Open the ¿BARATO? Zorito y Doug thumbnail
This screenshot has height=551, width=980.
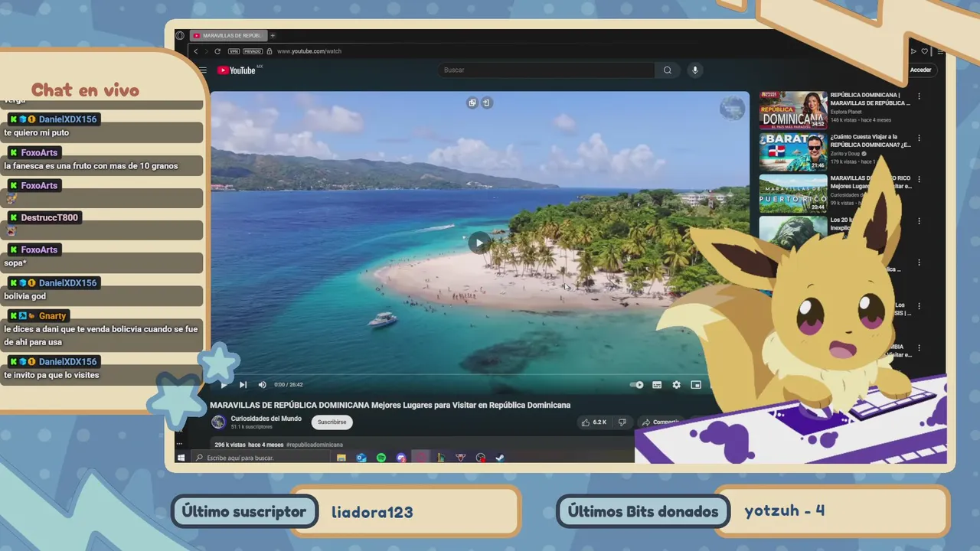pos(793,152)
